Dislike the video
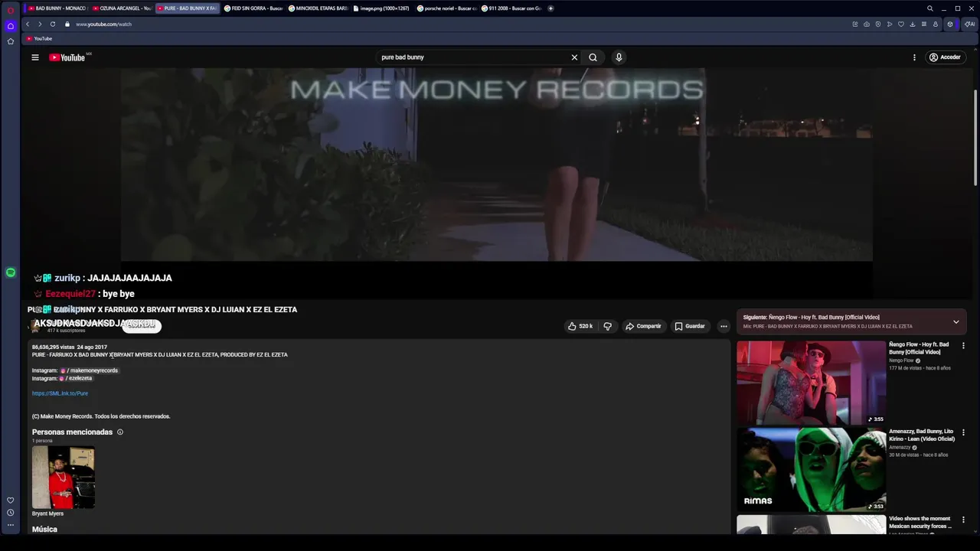Image resolution: width=980 pixels, height=551 pixels. point(607,326)
